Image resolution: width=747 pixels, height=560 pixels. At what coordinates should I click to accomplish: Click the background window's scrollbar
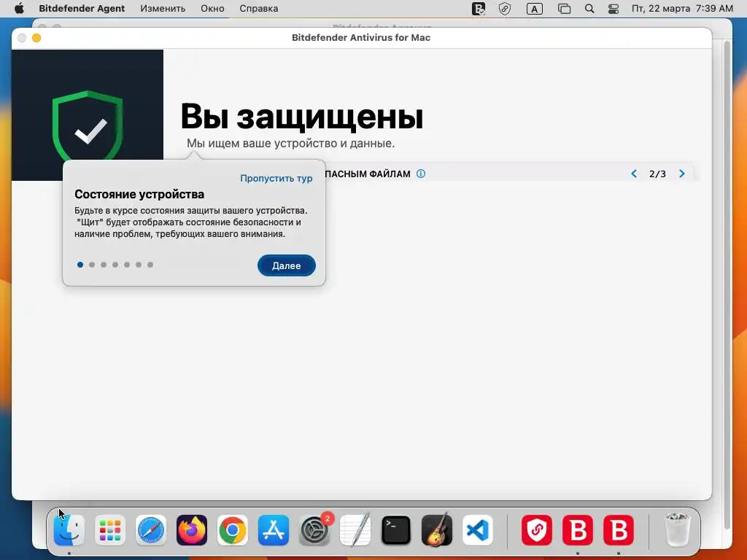(727, 286)
